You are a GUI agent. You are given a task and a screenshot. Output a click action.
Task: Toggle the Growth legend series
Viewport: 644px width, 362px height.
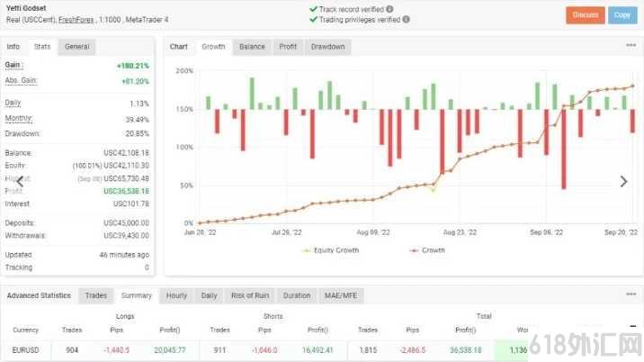pos(427,250)
